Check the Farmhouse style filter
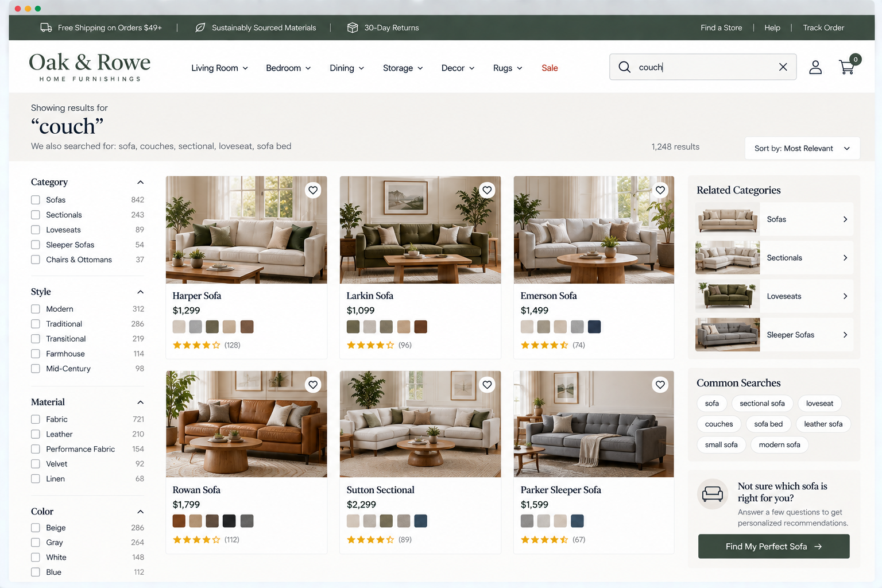 pos(36,354)
